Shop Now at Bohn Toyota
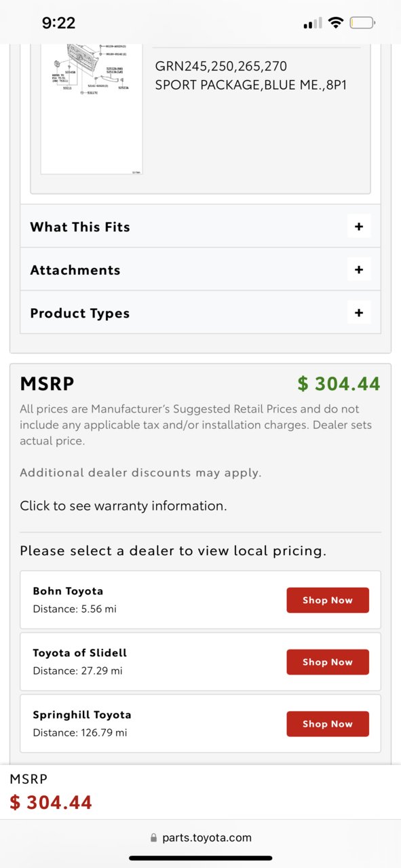The height and width of the screenshot is (868, 401). (x=328, y=600)
